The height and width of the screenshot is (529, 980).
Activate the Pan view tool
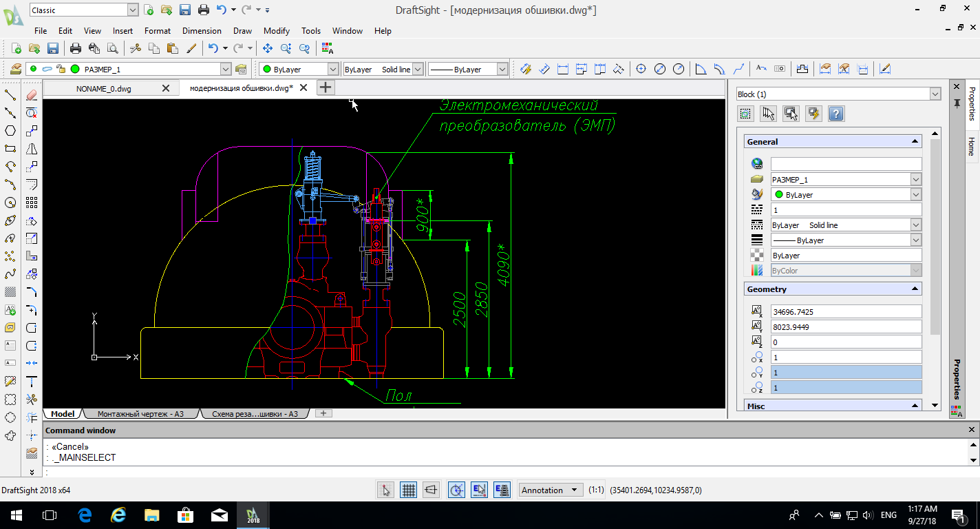(267, 48)
